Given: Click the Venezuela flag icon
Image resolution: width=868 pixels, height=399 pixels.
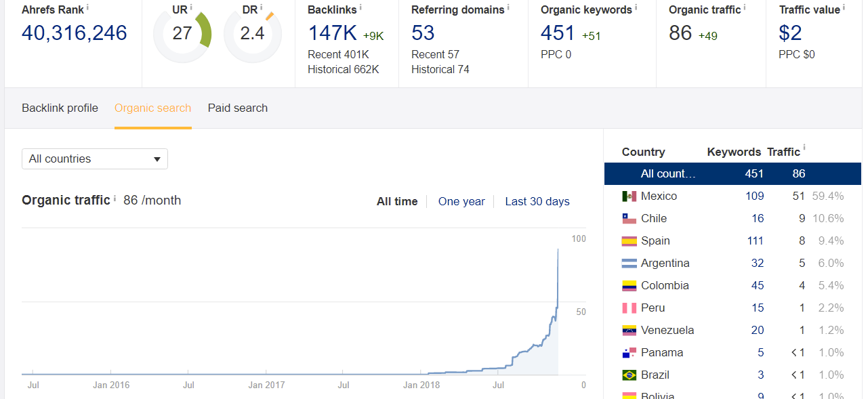Looking at the screenshot, I should (x=629, y=330).
